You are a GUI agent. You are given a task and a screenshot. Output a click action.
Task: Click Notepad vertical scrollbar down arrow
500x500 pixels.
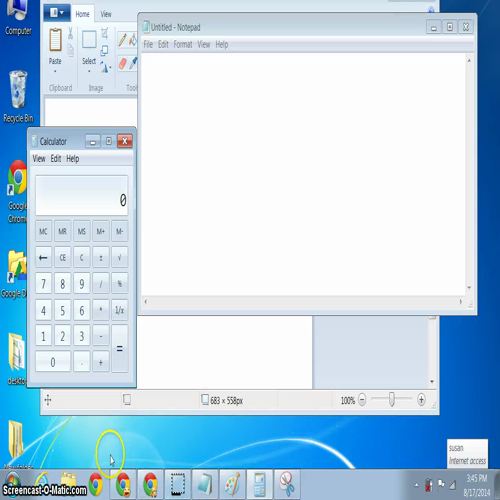tap(469, 288)
